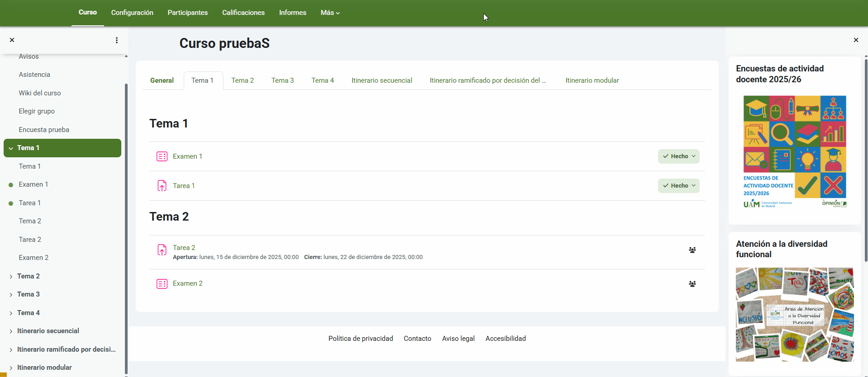Open the Más dropdown menu
The width and height of the screenshot is (868, 377).
[330, 13]
